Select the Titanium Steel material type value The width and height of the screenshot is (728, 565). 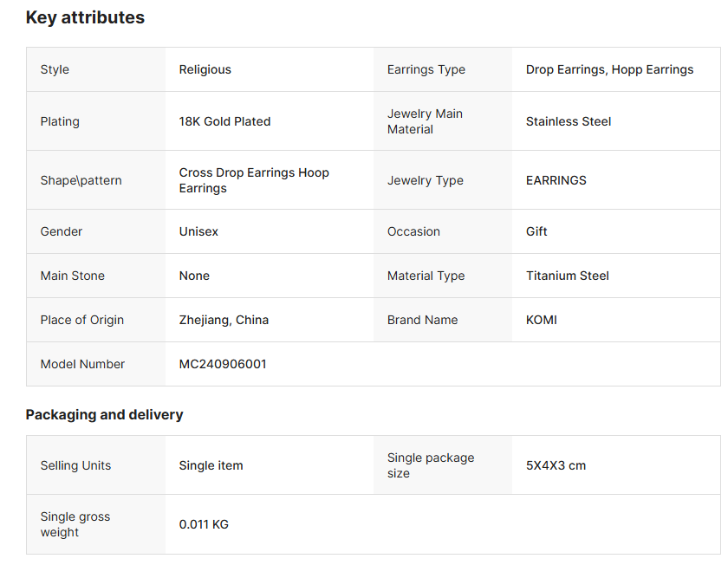coord(567,276)
